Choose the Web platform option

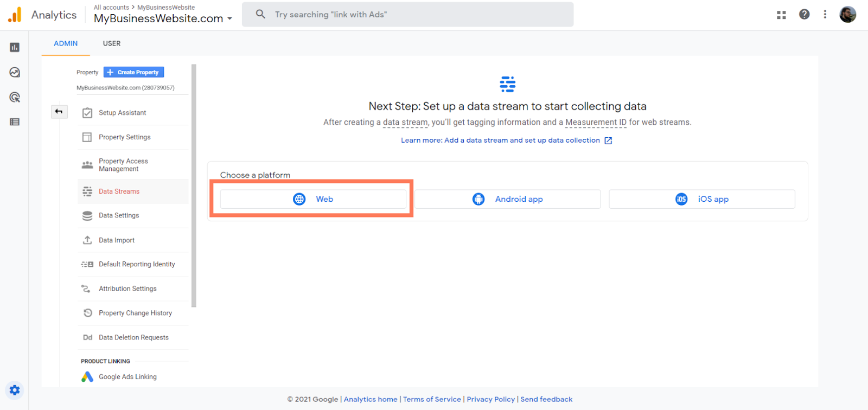(313, 199)
